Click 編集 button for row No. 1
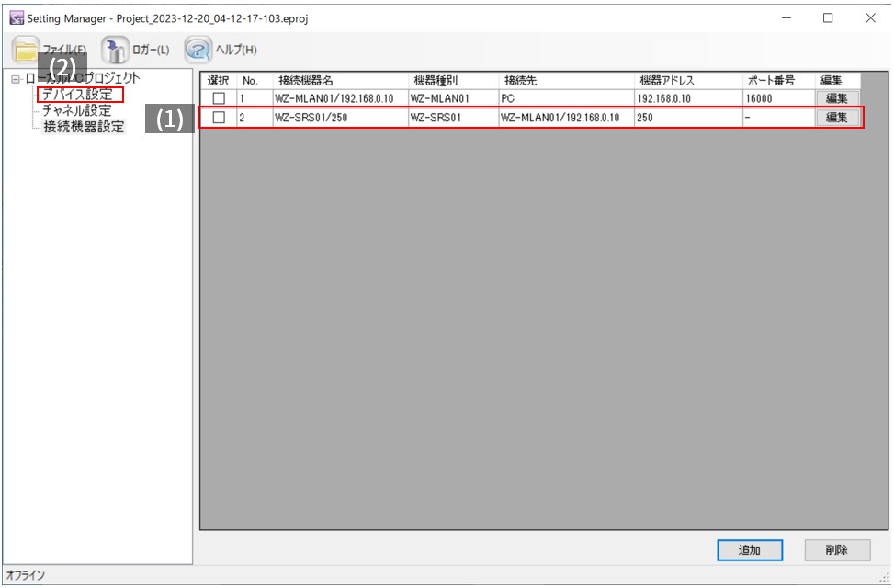Image resolution: width=894 pixels, height=588 pixels. pos(837,98)
